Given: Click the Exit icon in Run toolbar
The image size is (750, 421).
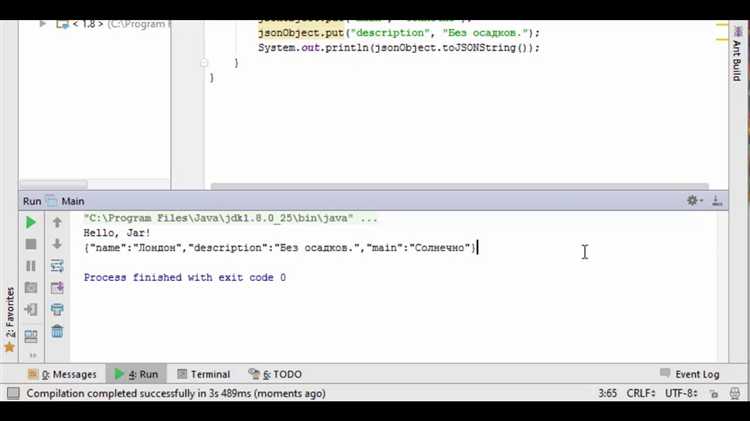Looking at the screenshot, I should click(31, 310).
